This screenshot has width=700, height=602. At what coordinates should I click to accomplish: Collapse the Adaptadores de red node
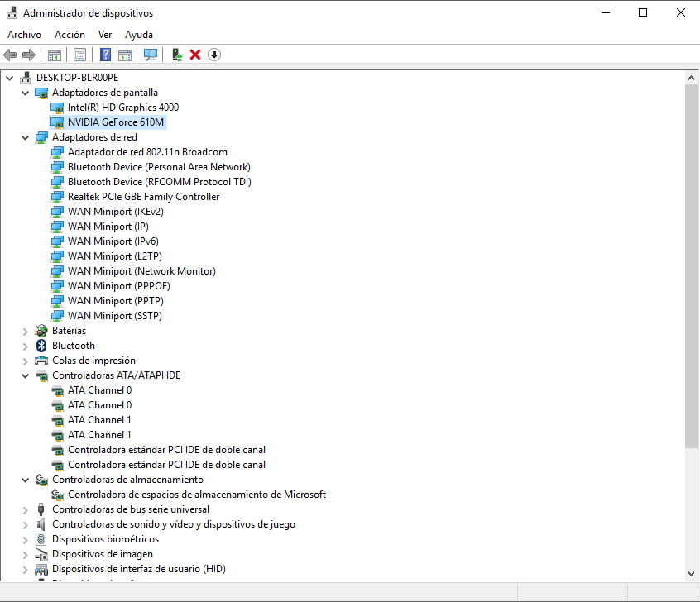pos(25,137)
